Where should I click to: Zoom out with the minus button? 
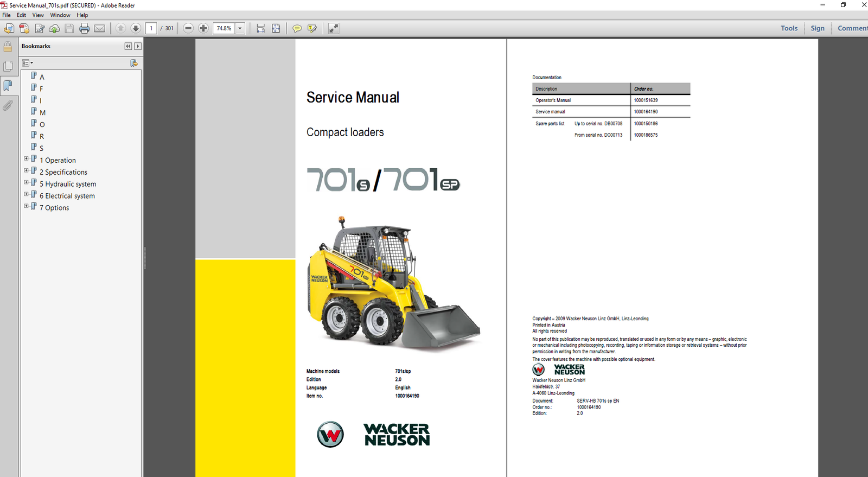pyautogui.click(x=188, y=28)
